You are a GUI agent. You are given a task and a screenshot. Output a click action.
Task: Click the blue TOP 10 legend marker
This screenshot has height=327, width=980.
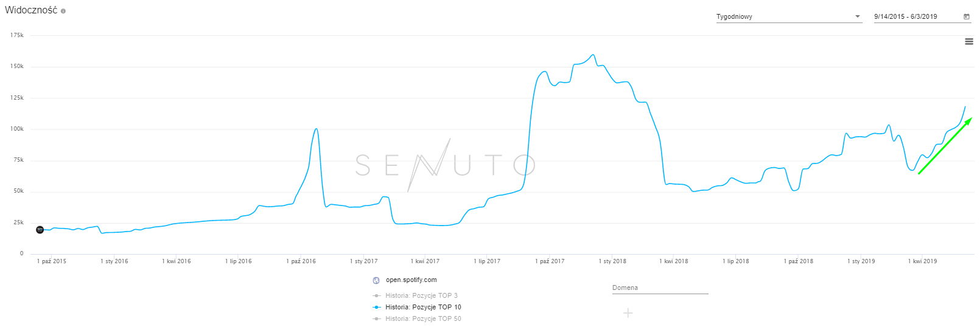(x=377, y=307)
